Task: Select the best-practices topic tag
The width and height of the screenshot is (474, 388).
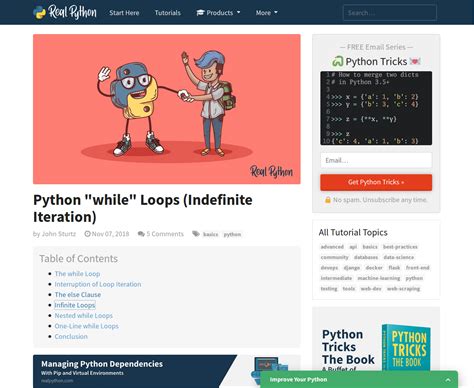Action: (400, 247)
